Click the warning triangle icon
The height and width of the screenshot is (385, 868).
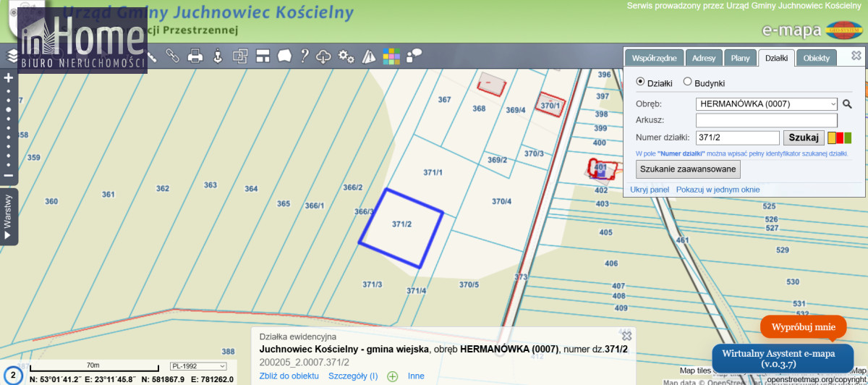369,56
